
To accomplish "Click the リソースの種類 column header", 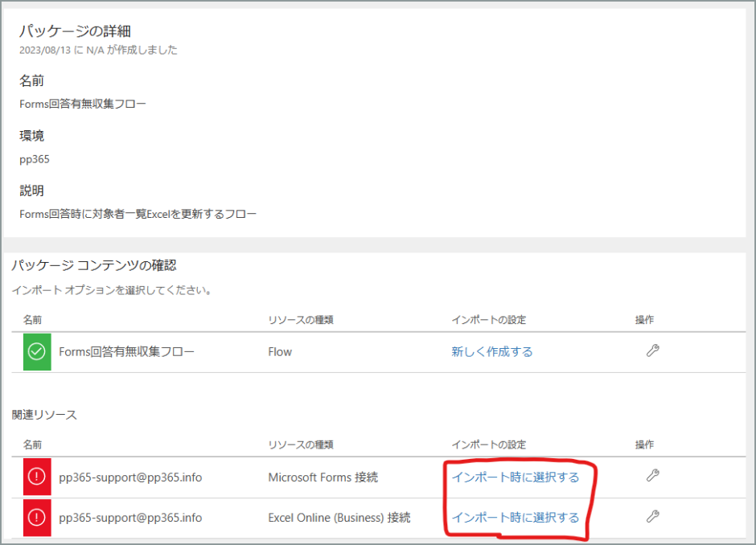I will pyautogui.click(x=300, y=319).
